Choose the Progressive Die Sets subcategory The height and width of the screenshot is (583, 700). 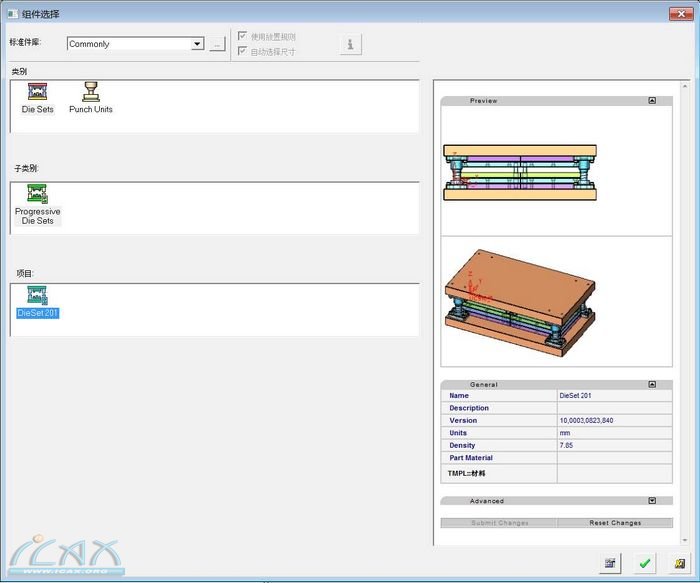click(38, 205)
